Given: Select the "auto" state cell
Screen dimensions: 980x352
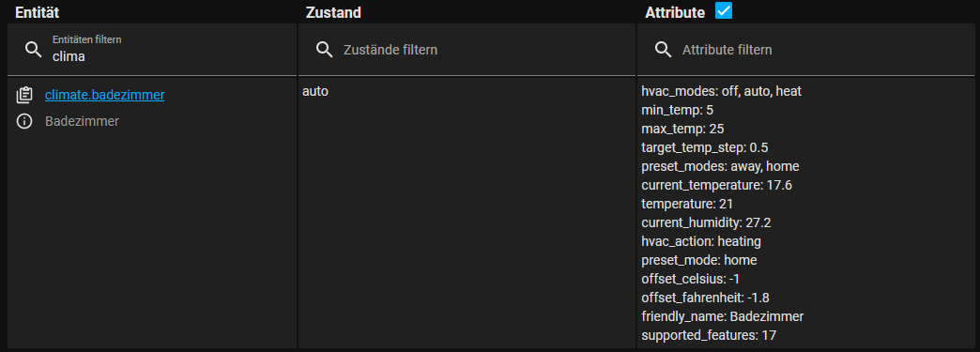Looking at the screenshot, I should [315, 91].
